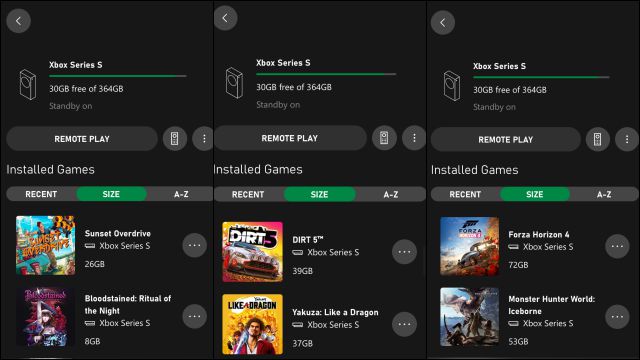Screen dimensions: 640x360
Task: Tap the drive icon beside Xbox Series S under Yakuza
Action: point(298,325)
